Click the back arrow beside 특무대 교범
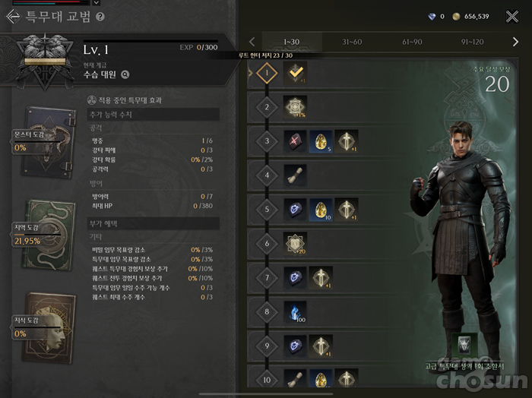The image size is (532, 398). [13, 16]
